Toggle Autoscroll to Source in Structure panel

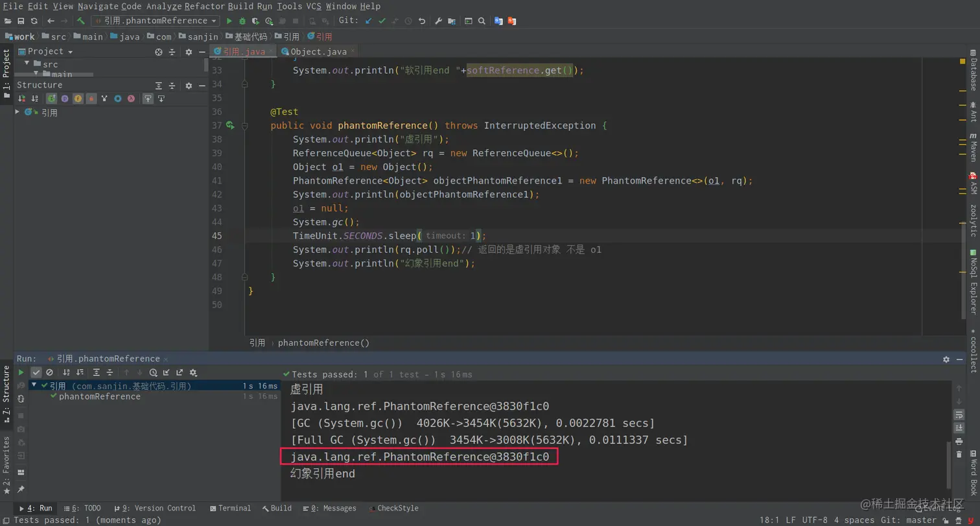click(148, 99)
